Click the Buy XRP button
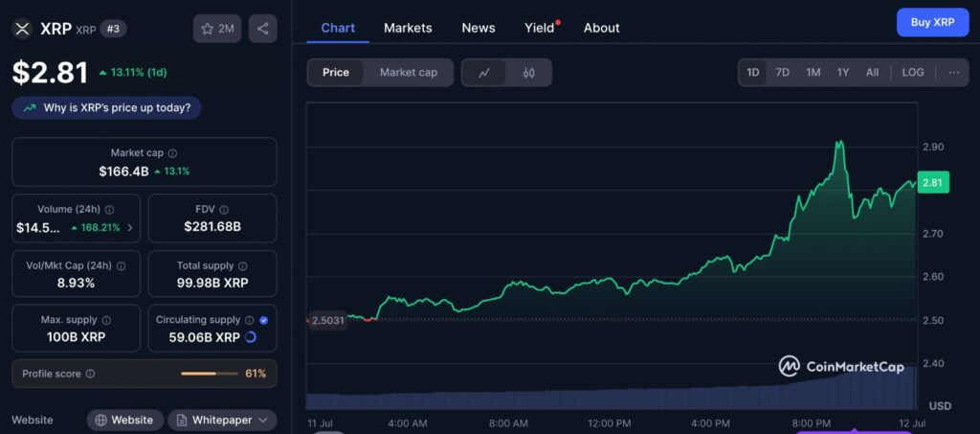Screen dimensions: 980x434 [x=932, y=22]
